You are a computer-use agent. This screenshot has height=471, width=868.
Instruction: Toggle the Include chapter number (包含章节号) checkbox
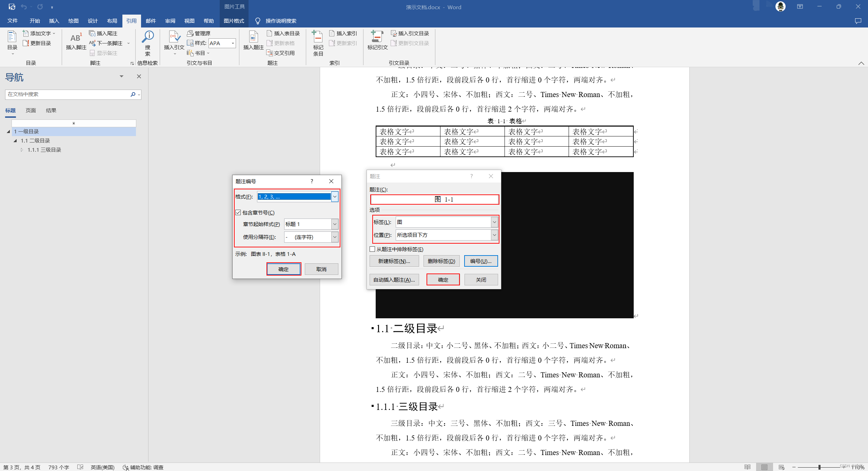(x=238, y=212)
